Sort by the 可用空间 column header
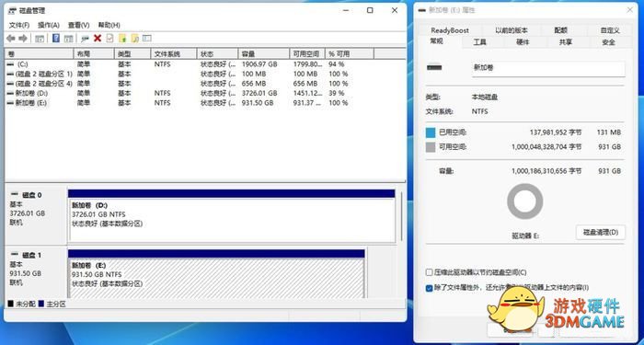 tap(307, 53)
